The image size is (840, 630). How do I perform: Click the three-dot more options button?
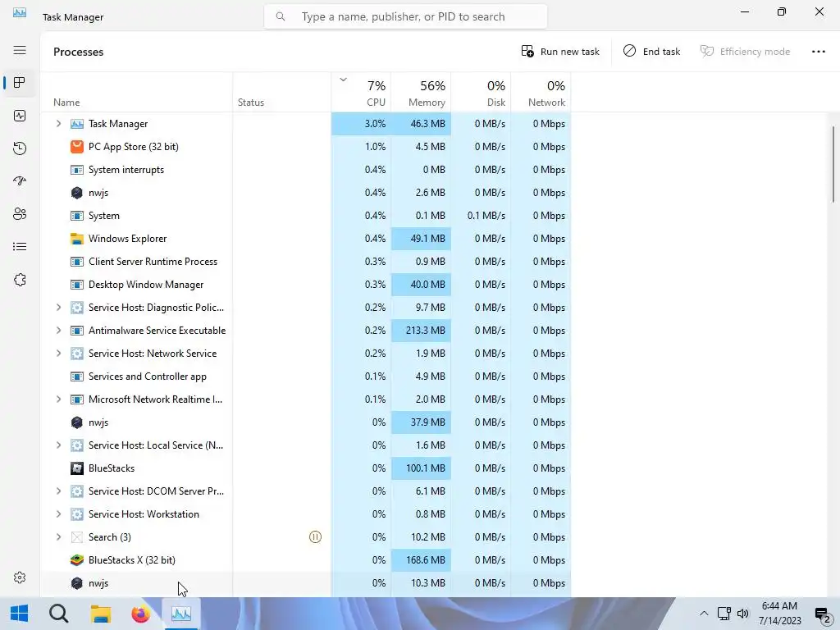(x=818, y=52)
